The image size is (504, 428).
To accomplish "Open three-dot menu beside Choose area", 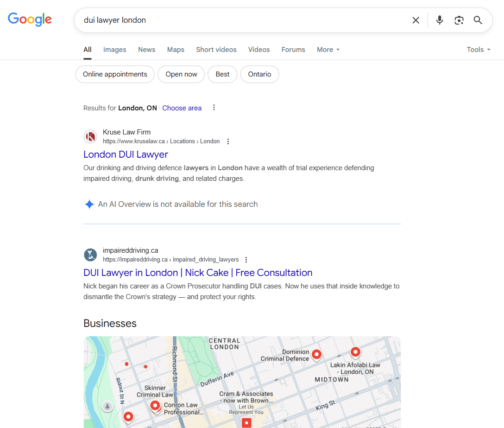I will click(x=214, y=108).
